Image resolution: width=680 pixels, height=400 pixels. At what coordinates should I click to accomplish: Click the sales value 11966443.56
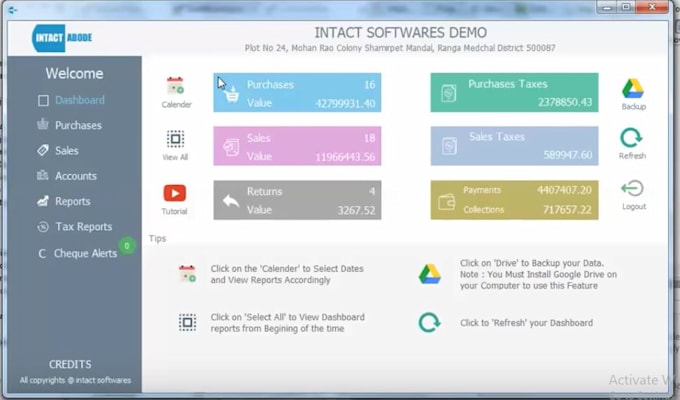pyautogui.click(x=345, y=157)
